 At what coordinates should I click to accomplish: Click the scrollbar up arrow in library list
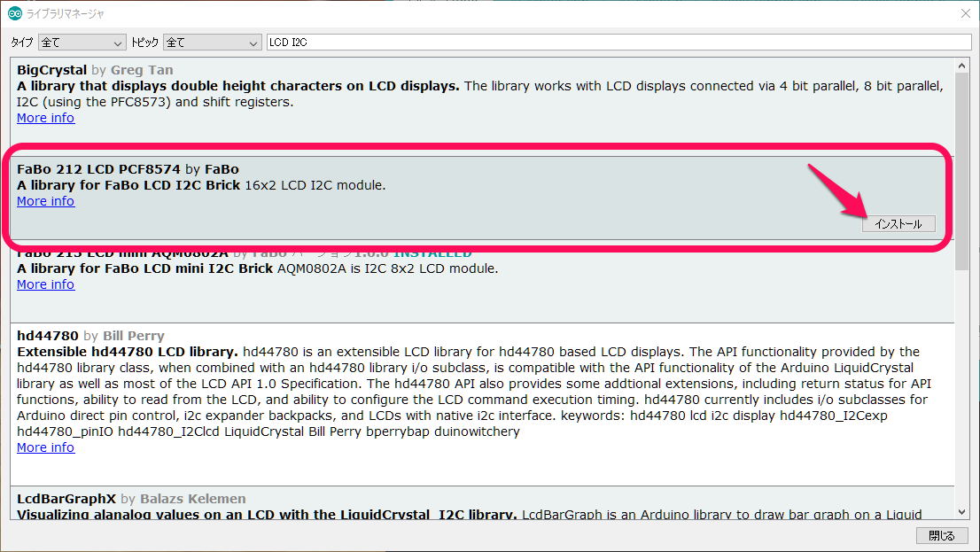point(962,65)
